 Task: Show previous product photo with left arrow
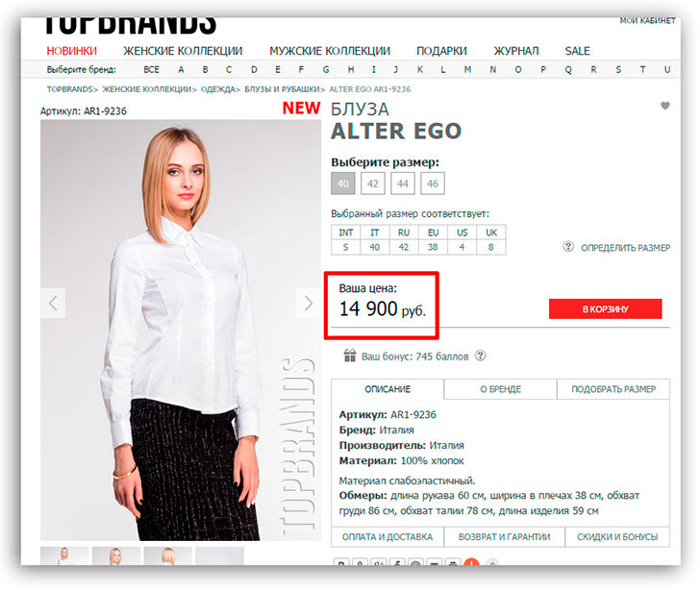[x=53, y=304]
